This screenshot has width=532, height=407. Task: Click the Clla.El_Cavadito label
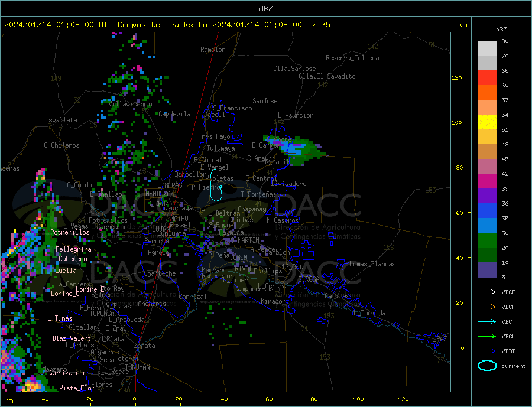tap(327, 76)
